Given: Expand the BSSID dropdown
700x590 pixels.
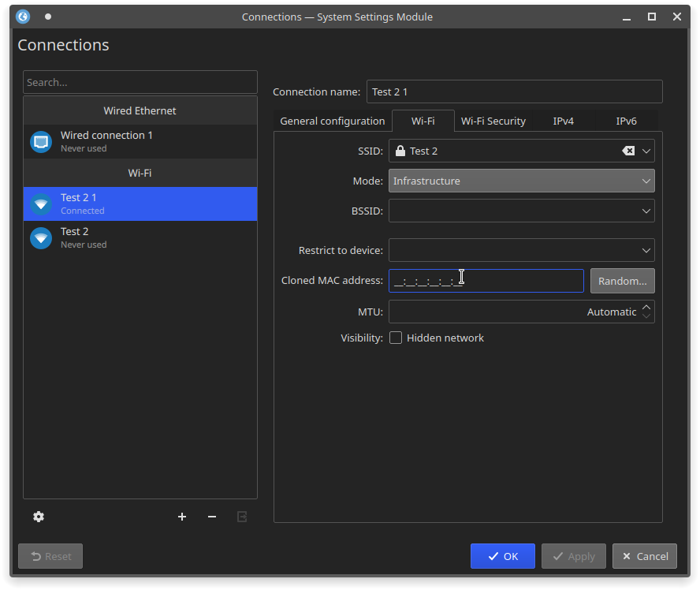Looking at the screenshot, I should (646, 211).
